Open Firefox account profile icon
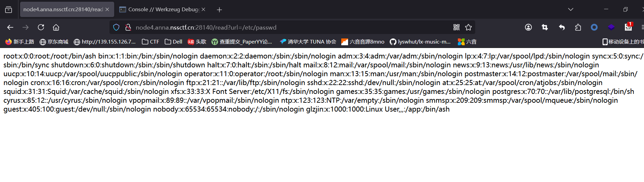This screenshot has height=182, width=644. [x=528, y=27]
